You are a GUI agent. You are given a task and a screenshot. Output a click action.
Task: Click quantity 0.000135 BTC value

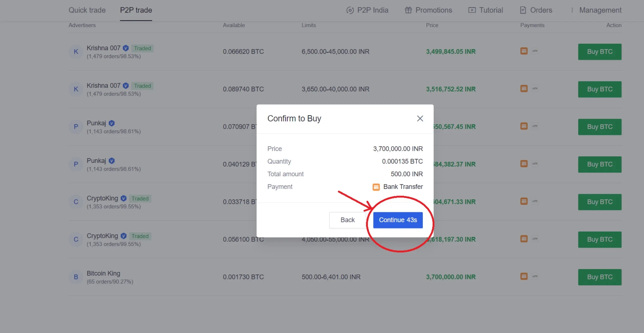[402, 161]
